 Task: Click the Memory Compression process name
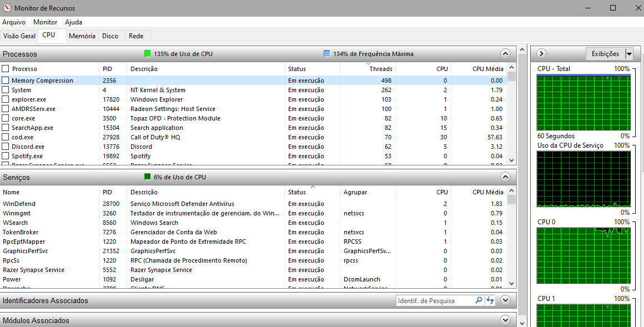pos(42,81)
